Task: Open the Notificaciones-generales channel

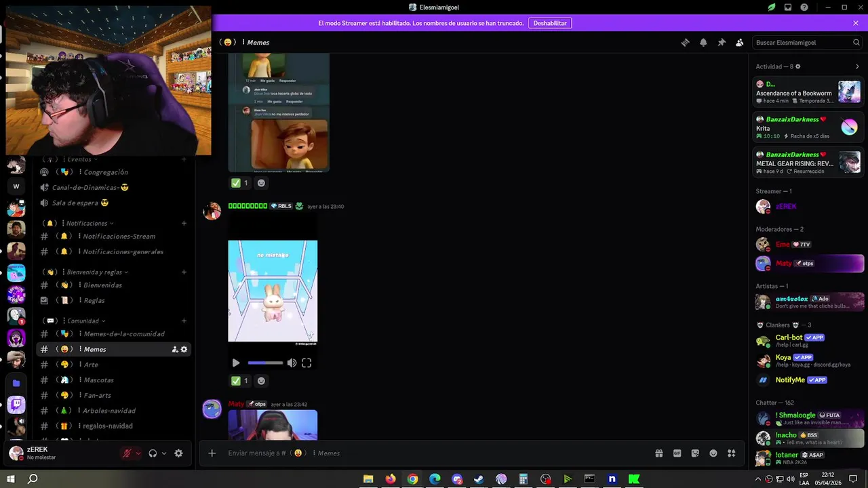Action: (113, 251)
